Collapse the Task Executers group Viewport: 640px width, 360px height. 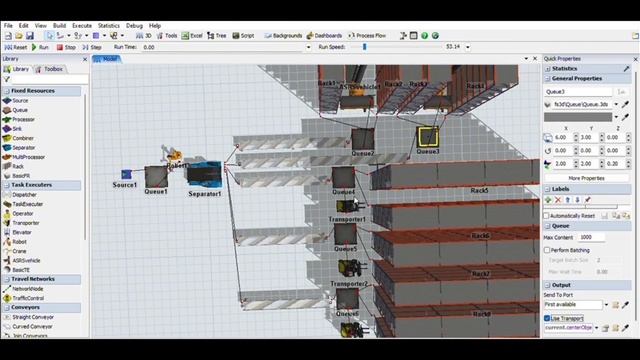click(7, 185)
